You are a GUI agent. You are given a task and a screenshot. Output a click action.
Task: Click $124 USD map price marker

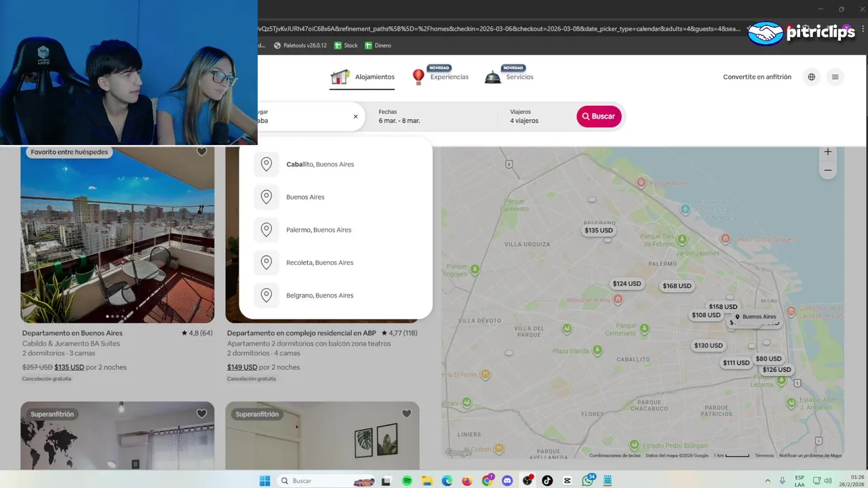click(627, 284)
